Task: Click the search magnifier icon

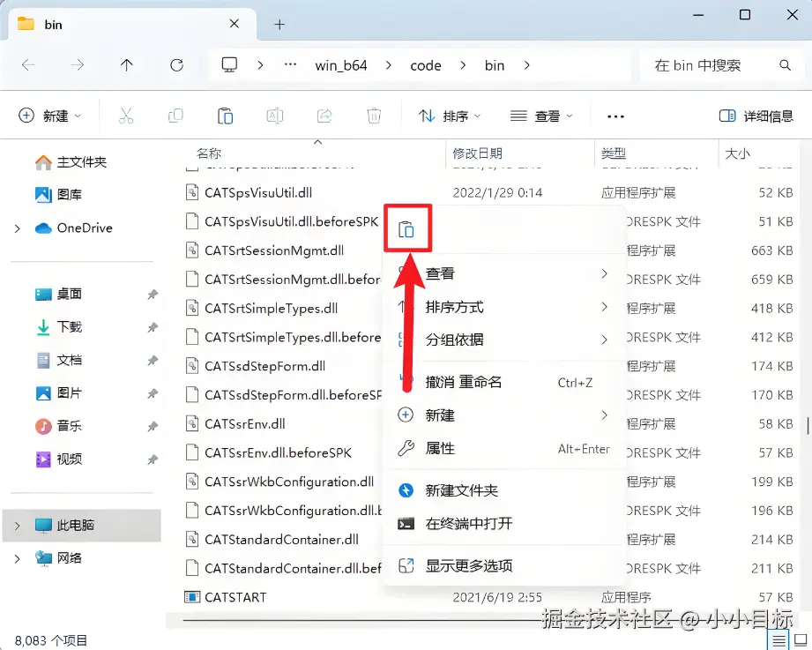Action: [785, 65]
